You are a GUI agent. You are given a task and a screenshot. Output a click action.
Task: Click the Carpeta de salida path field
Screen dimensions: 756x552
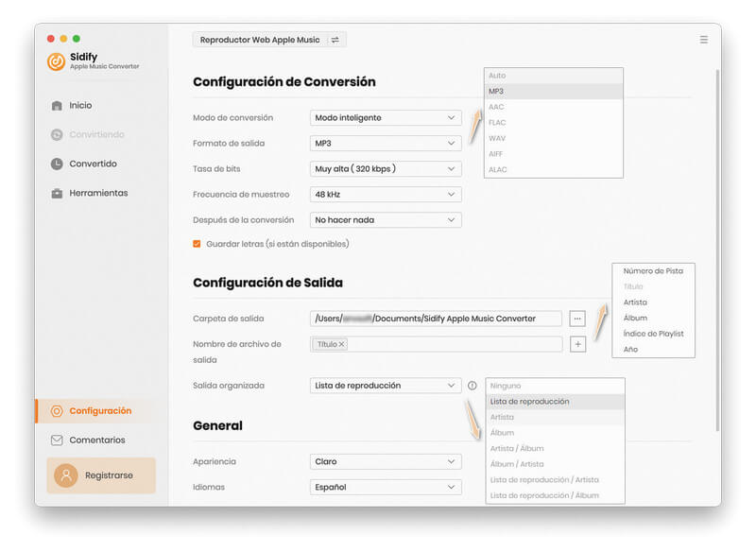(x=436, y=319)
